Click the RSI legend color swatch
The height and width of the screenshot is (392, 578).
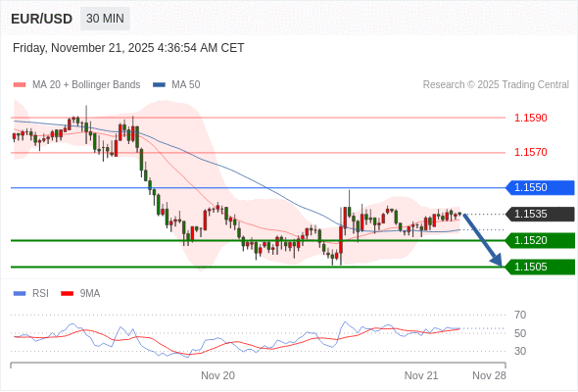coord(20,294)
